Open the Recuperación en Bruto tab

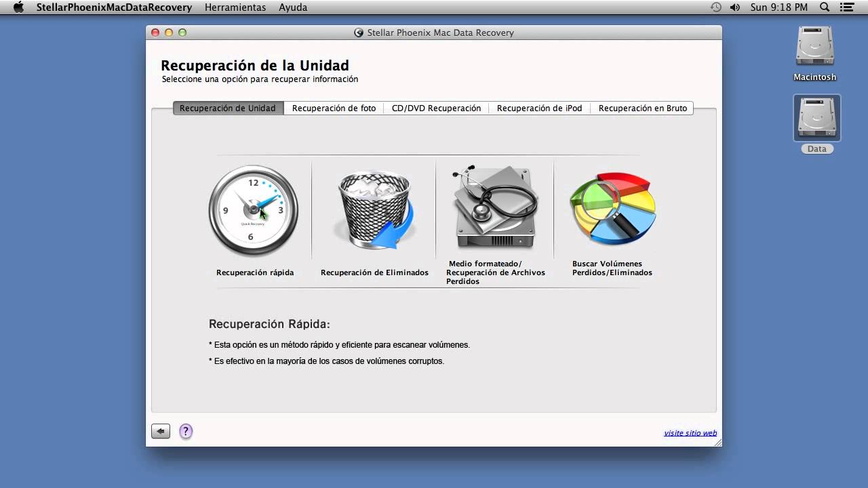click(x=642, y=108)
